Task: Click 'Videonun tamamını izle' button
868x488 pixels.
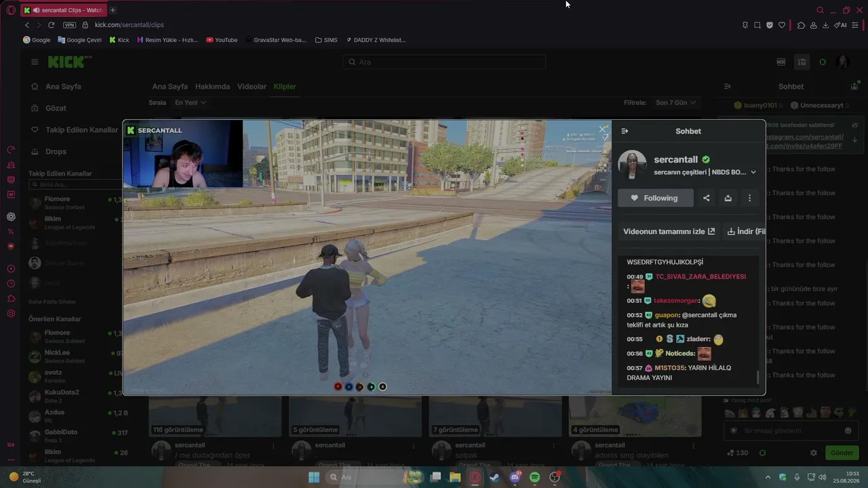Action: (x=669, y=231)
